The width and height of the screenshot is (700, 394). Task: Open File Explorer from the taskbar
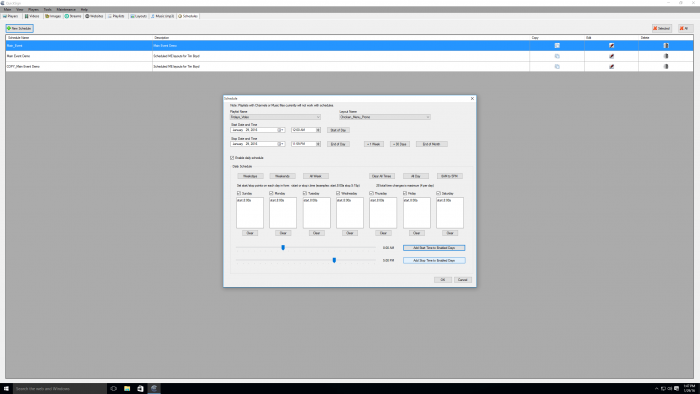point(127,389)
